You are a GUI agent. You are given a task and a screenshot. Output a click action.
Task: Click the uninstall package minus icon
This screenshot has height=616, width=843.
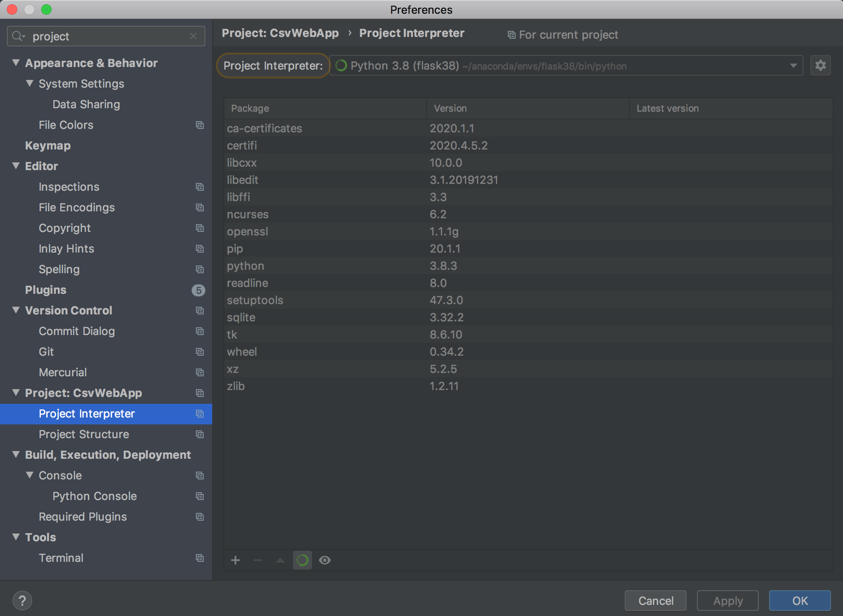(x=258, y=560)
